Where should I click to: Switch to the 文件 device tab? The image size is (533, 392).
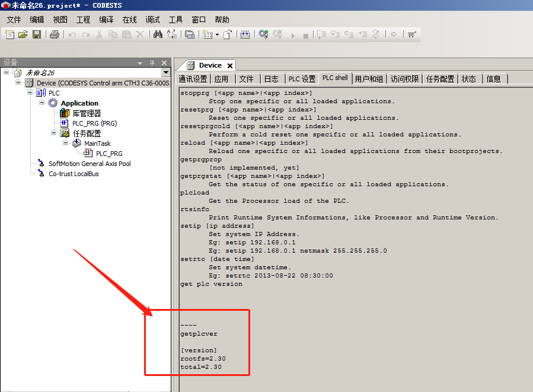coord(247,79)
